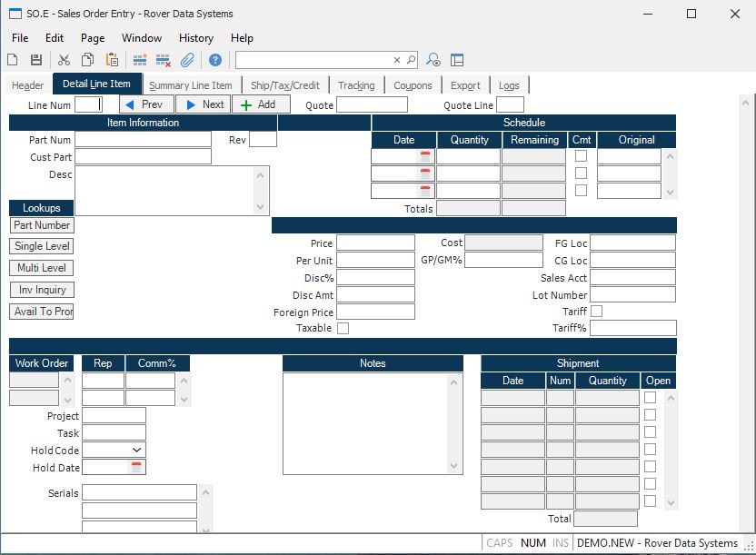This screenshot has width=756, height=555.
Task: Open calendar picker for Hold Date
Action: [136, 468]
